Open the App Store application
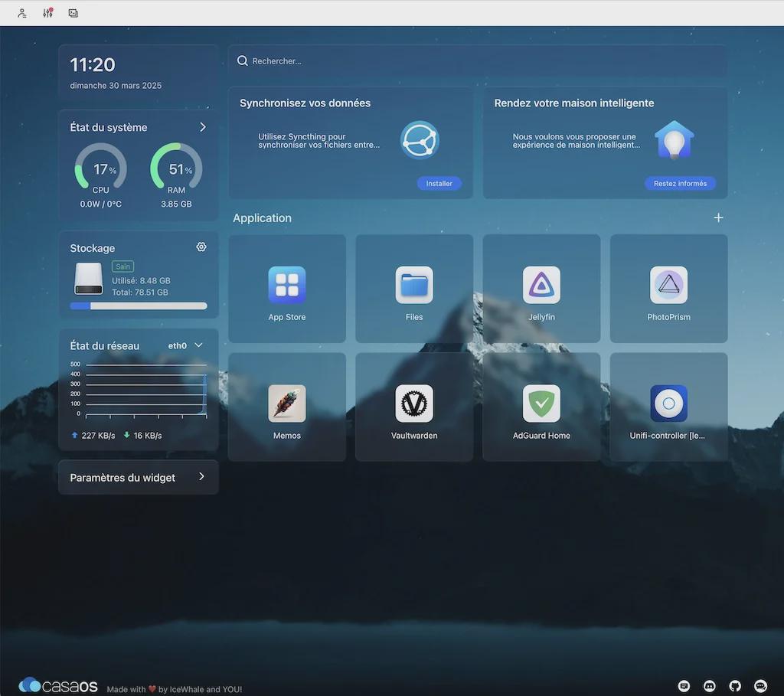The image size is (784, 696). coord(287,286)
